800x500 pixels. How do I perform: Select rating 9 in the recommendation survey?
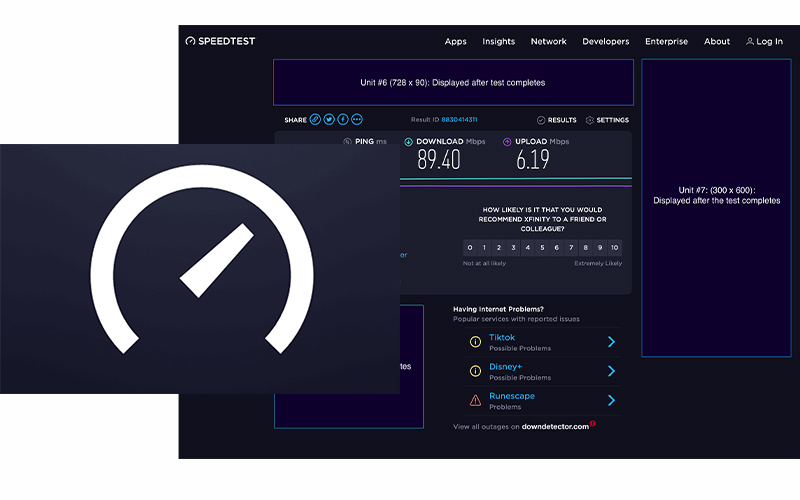tap(600, 247)
